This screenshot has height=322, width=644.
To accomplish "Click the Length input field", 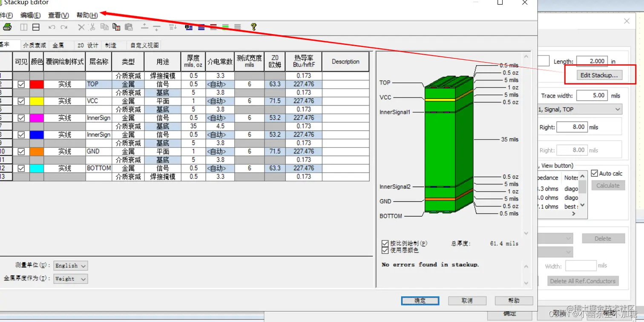I will [592, 61].
